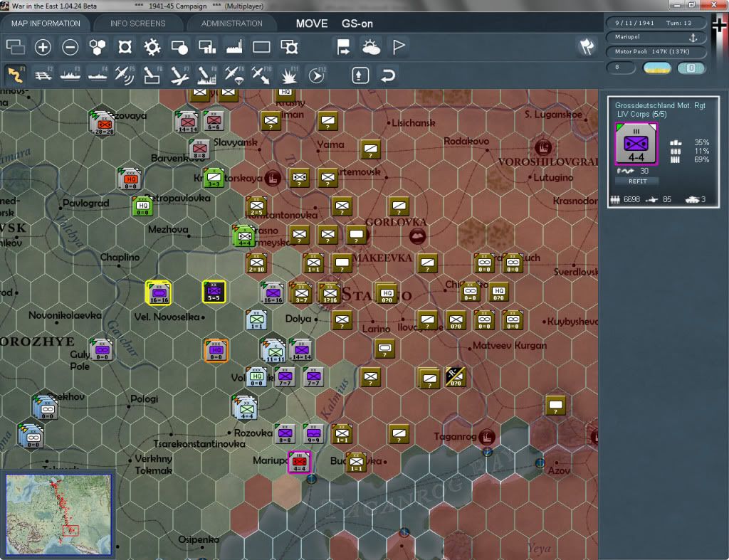
Task: Click the Grossdeutschland Mot. Rgt unit name
Action: click(660, 105)
